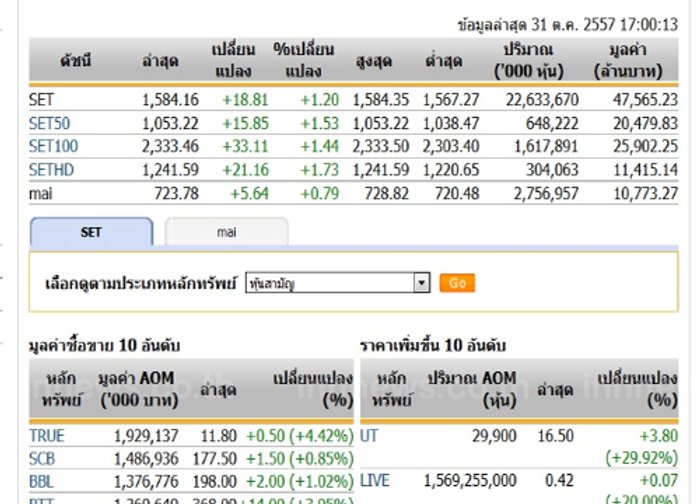
Task: Click the last-updated timestamp 17:00:13
Action: 649,25
